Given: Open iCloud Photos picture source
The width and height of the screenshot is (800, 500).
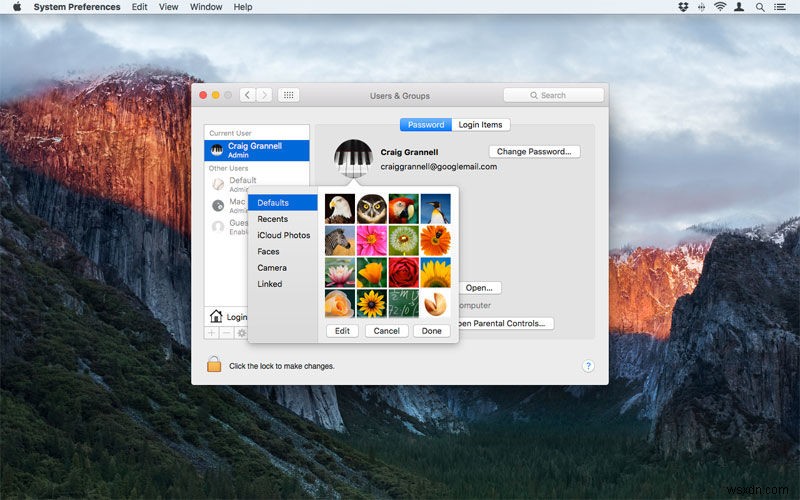Looking at the screenshot, I should coord(283,235).
